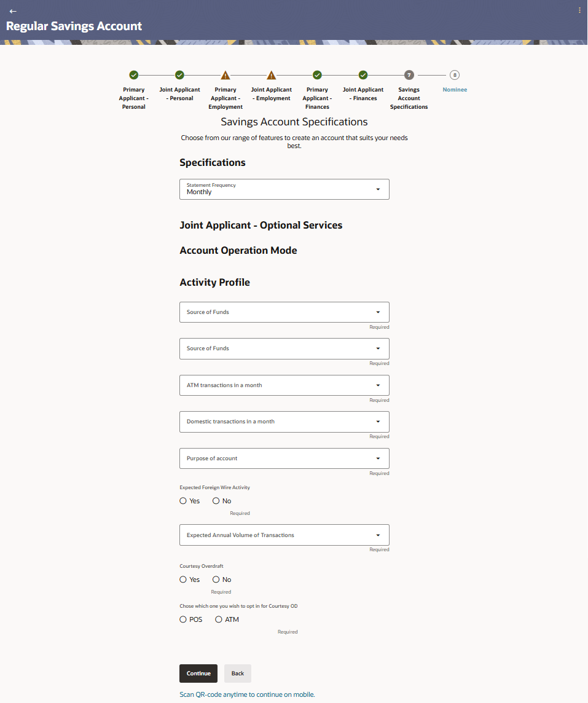Click the Joint Applicant - Personal checkmark step
This screenshot has height=703, width=588.
[179, 75]
